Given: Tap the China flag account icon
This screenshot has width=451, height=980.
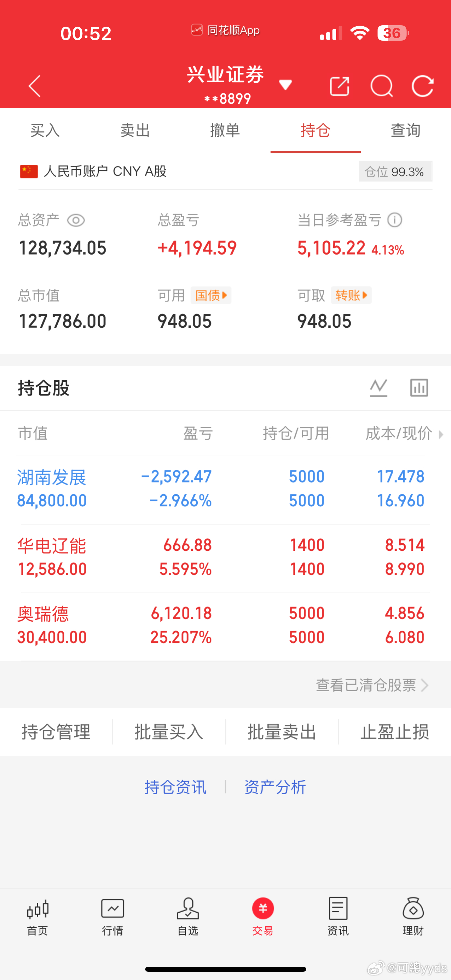Looking at the screenshot, I should [29, 171].
